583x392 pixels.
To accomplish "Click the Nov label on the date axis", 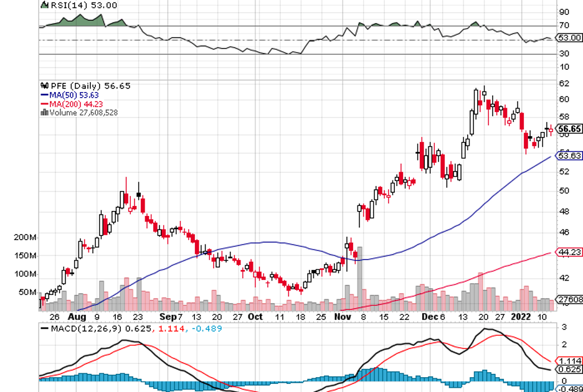I will point(340,316).
